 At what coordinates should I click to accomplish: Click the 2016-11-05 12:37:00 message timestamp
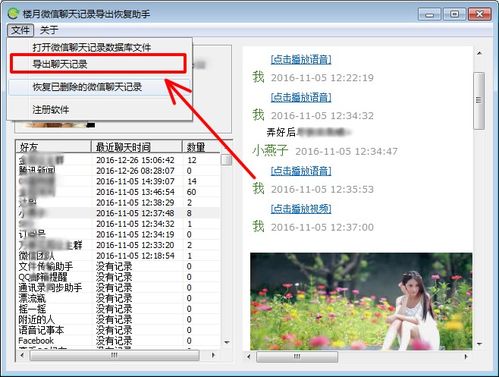(322, 227)
